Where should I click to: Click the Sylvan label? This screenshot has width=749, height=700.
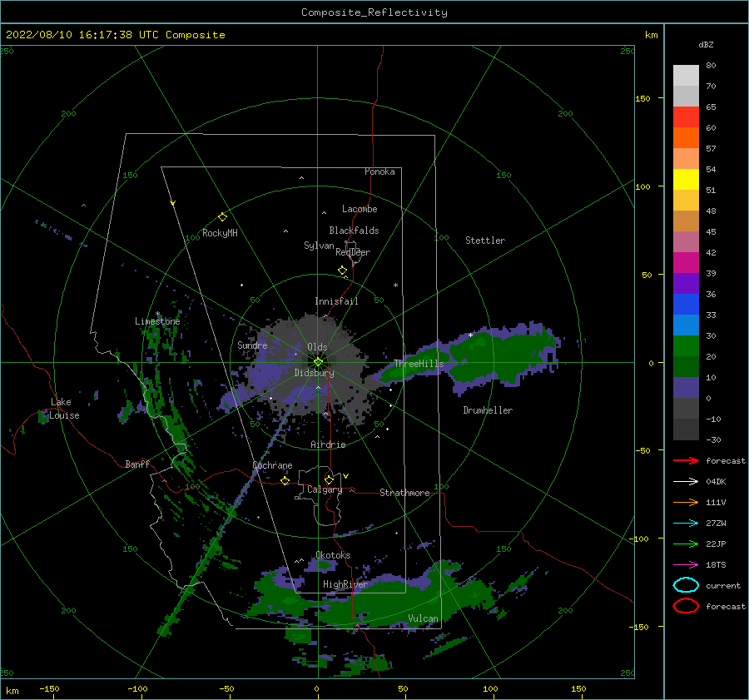pos(319,246)
